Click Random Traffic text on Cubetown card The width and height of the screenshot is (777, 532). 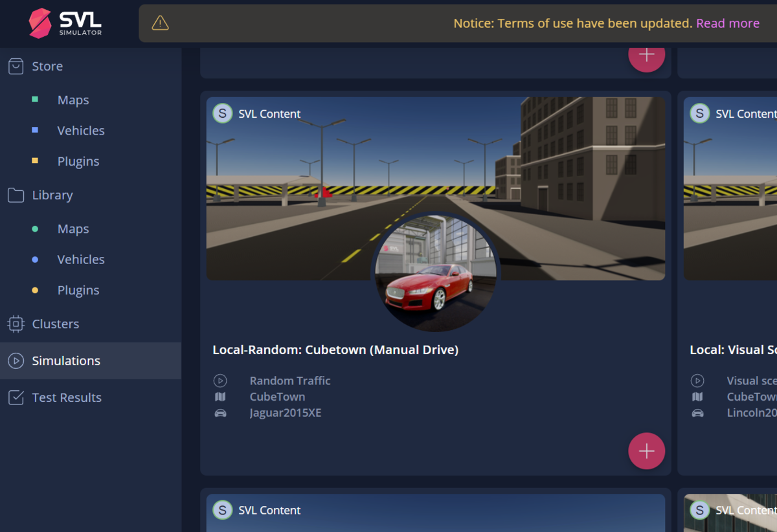pos(290,381)
